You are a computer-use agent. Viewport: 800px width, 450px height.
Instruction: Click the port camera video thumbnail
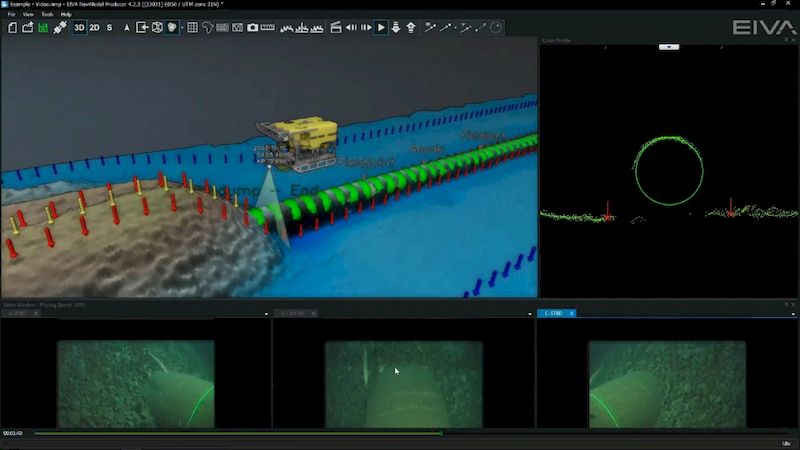(136, 384)
